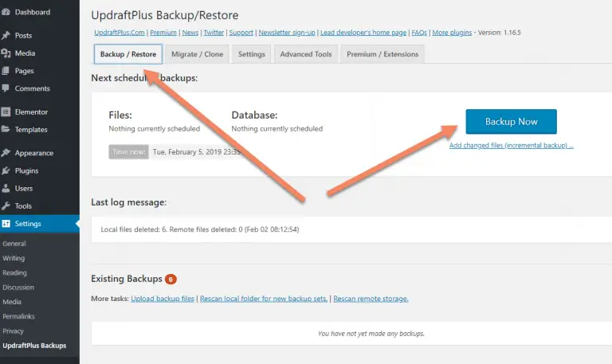
Task: Click Rescan remote storage link
Action: pyautogui.click(x=371, y=299)
